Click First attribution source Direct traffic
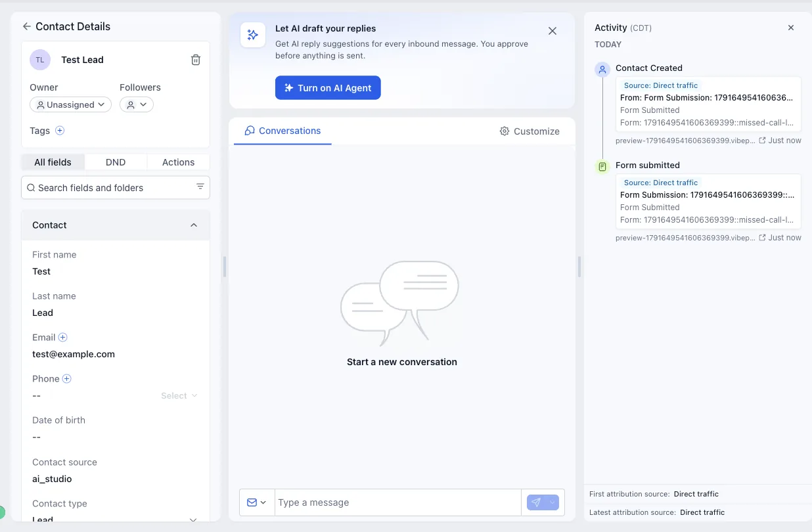Screen dimensions: 812x532 pyautogui.click(x=696, y=494)
